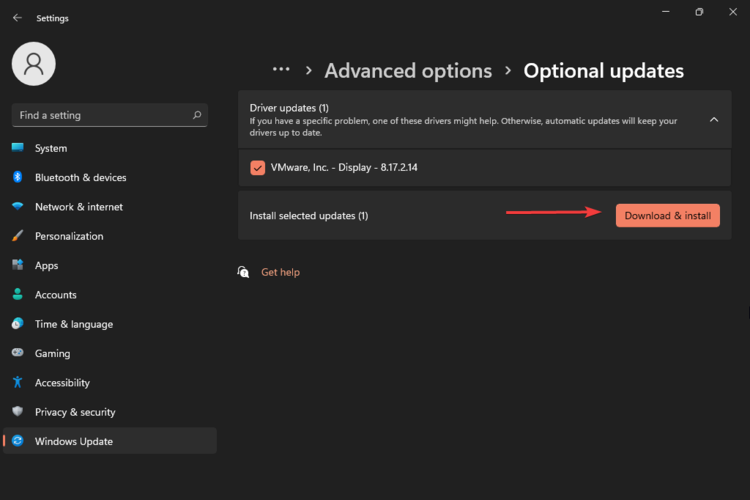The width and height of the screenshot is (750, 500).
Task: Select the System monitor icon
Action: click(x=17, y=148)
